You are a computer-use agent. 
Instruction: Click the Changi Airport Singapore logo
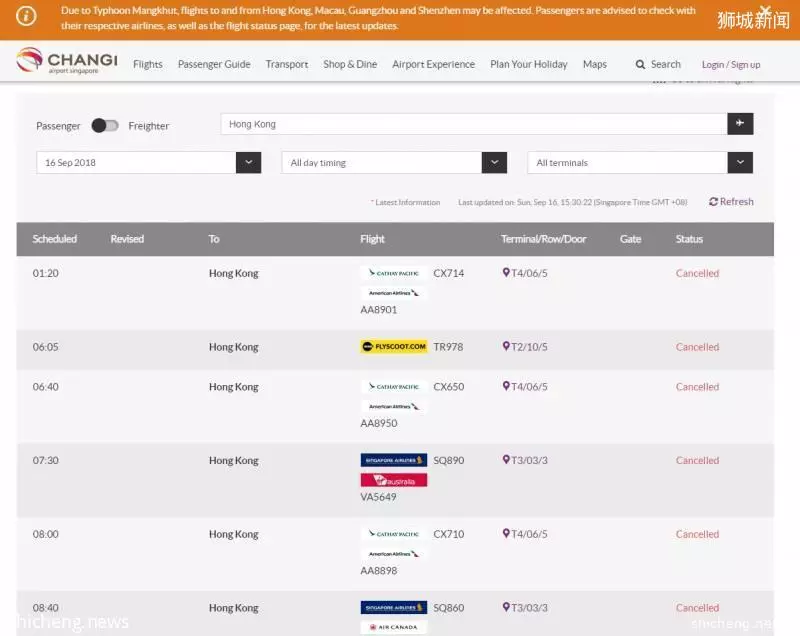(67, 61)
